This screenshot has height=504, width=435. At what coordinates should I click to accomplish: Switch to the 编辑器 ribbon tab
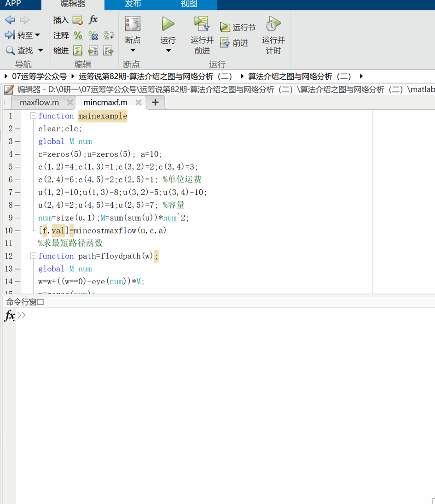click(x=73, y=4)
